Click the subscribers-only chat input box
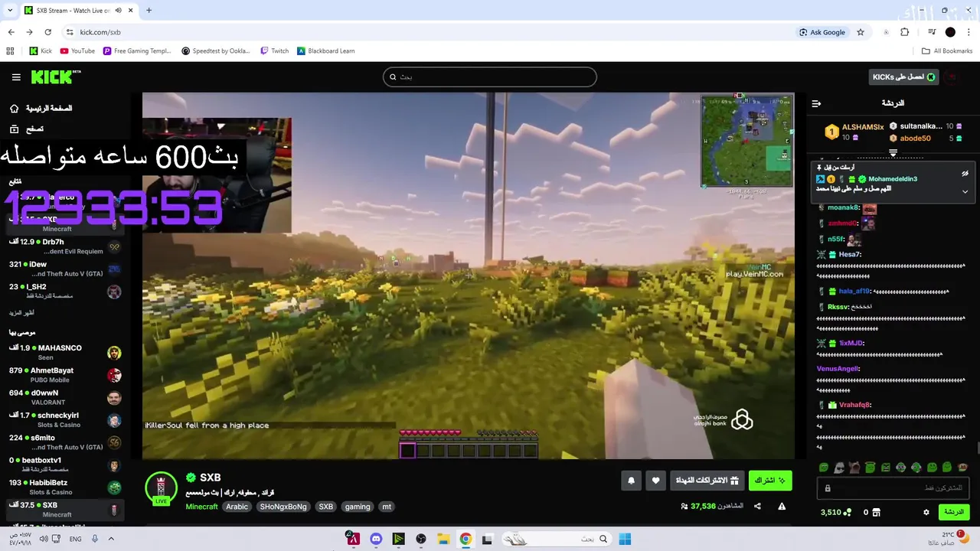The image size is (980, 551). click(894, 488)
